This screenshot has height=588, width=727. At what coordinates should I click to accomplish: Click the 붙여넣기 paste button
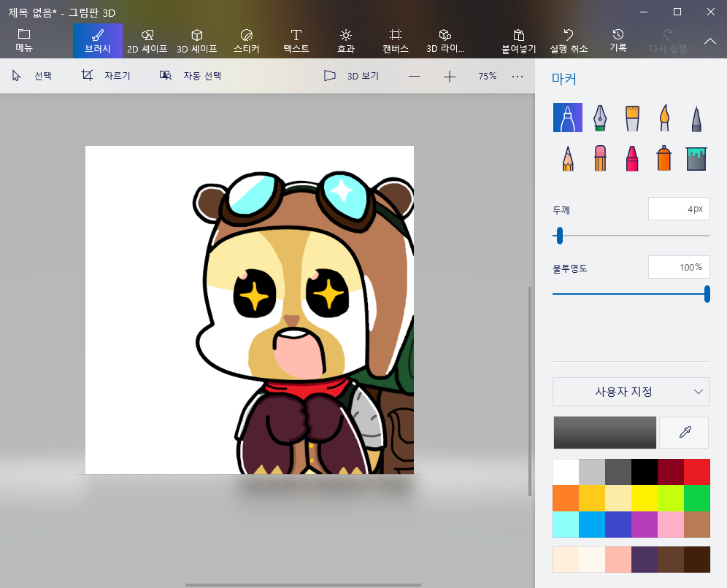(518, 41)
